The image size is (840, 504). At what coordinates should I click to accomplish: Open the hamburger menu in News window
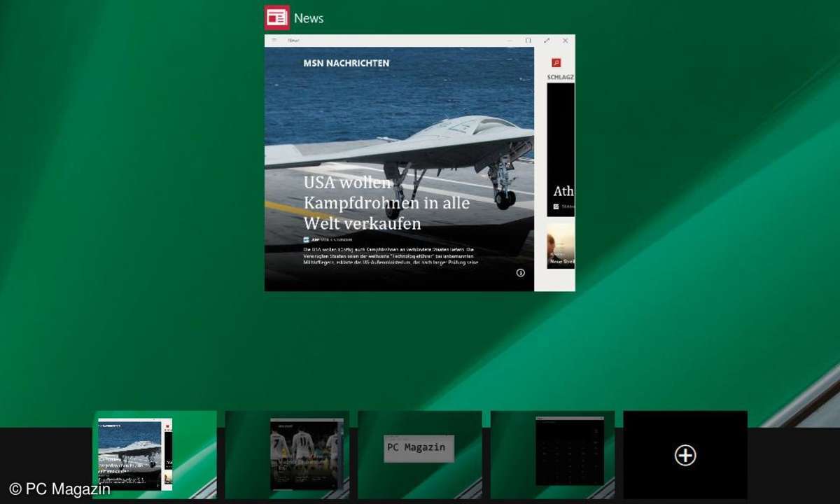point(274,41)
